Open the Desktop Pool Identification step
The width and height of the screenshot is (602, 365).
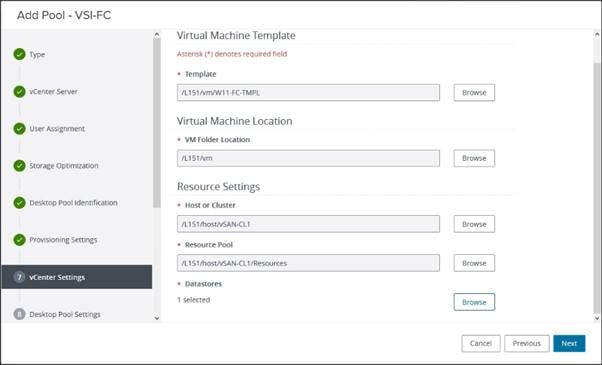coord(73,203)
